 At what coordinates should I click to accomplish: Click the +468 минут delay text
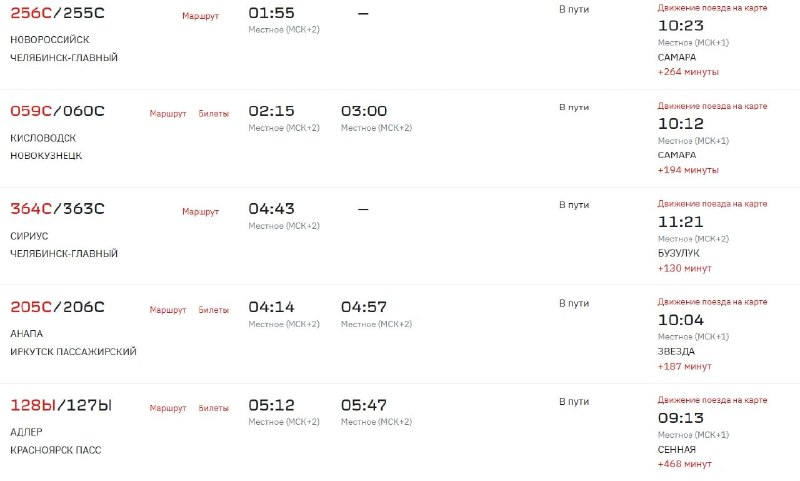tap(684, 464)
